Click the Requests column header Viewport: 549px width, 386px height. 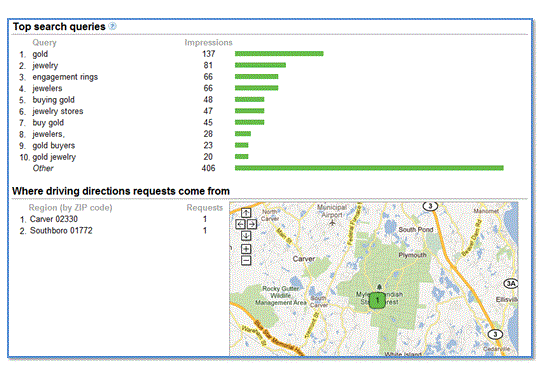pos(204,208)
